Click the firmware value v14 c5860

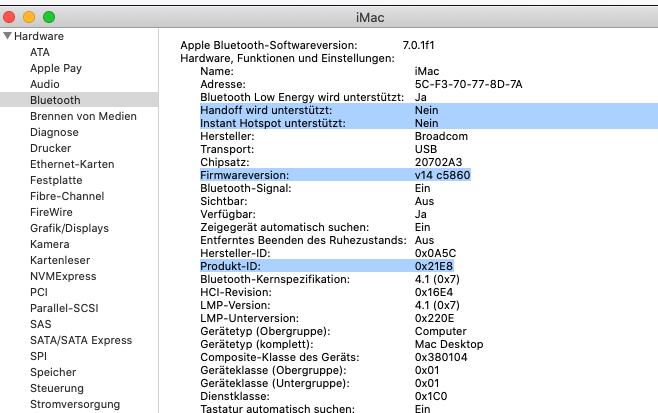[442, 175]
